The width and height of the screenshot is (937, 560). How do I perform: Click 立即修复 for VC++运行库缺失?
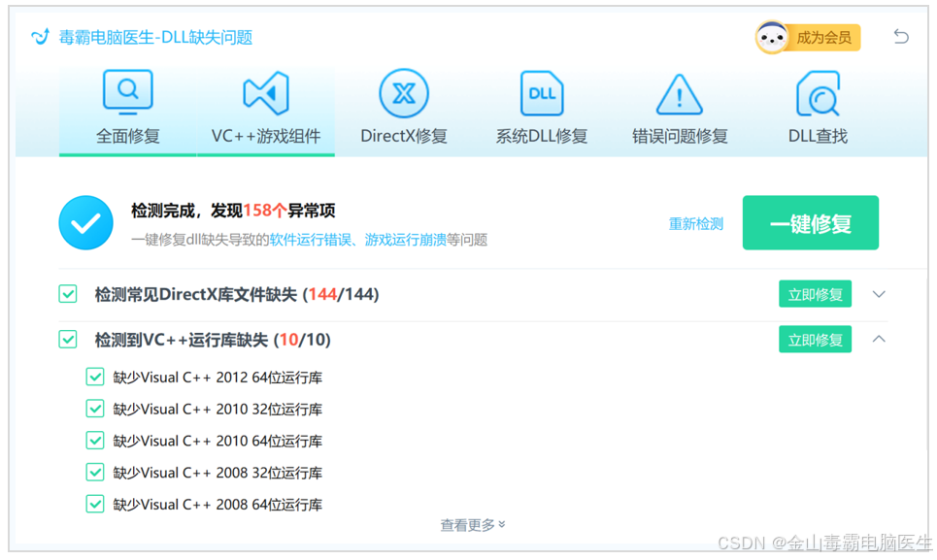[x=815, y=339]
